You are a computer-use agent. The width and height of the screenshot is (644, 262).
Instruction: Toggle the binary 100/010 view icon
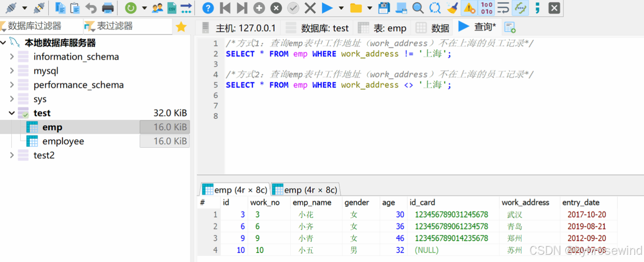(x=487, y=8)
